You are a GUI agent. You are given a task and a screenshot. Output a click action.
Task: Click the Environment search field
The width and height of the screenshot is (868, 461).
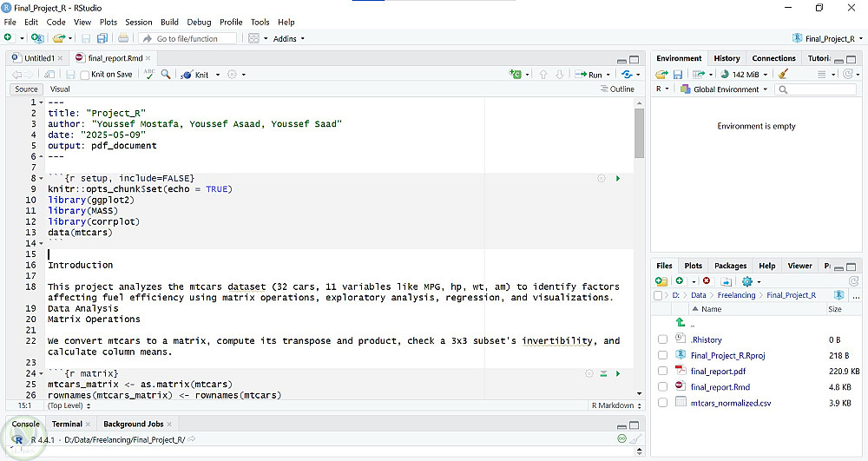click(x=815, y=89)
